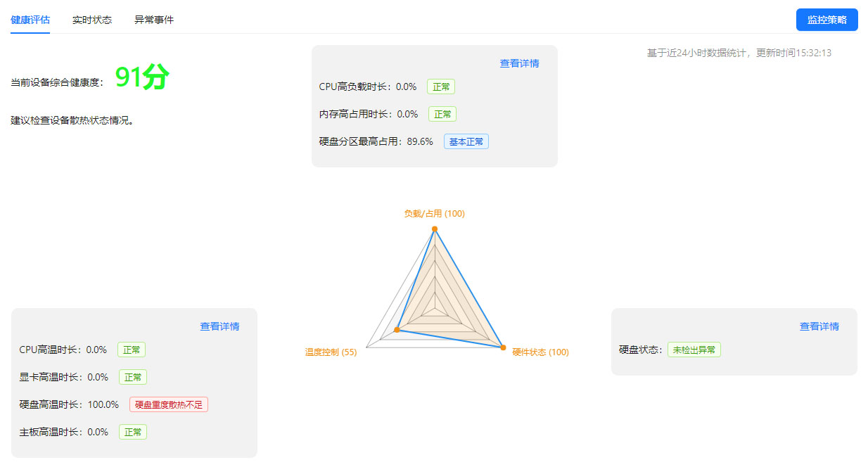
Task: Click the 未检出异常 status tag
Action: tap(694, 350)
